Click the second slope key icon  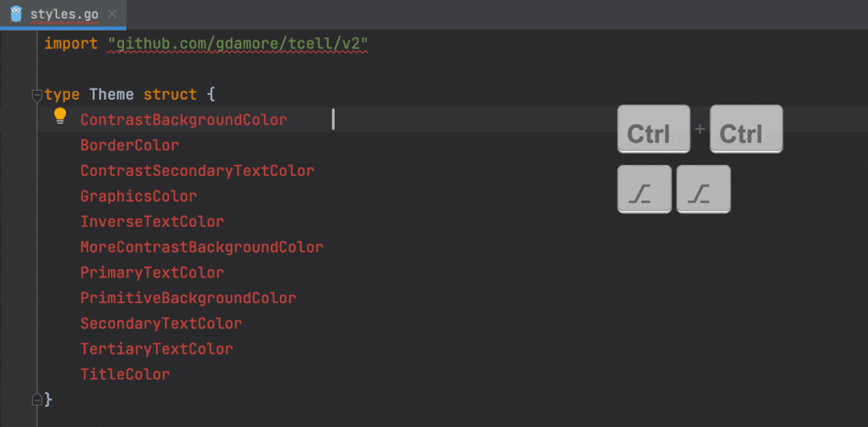pos(704,189)
